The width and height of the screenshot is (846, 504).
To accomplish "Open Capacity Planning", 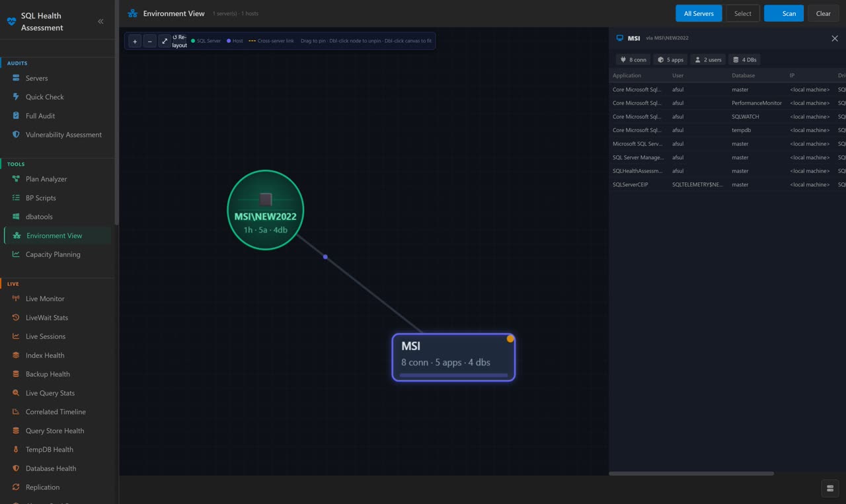I will click(x=52, y=254).
